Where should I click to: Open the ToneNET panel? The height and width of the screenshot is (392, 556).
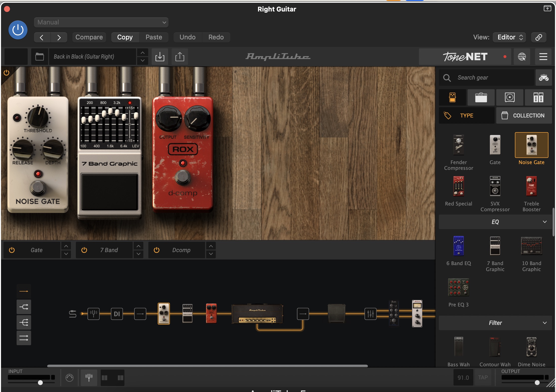[x=465, y=57]
